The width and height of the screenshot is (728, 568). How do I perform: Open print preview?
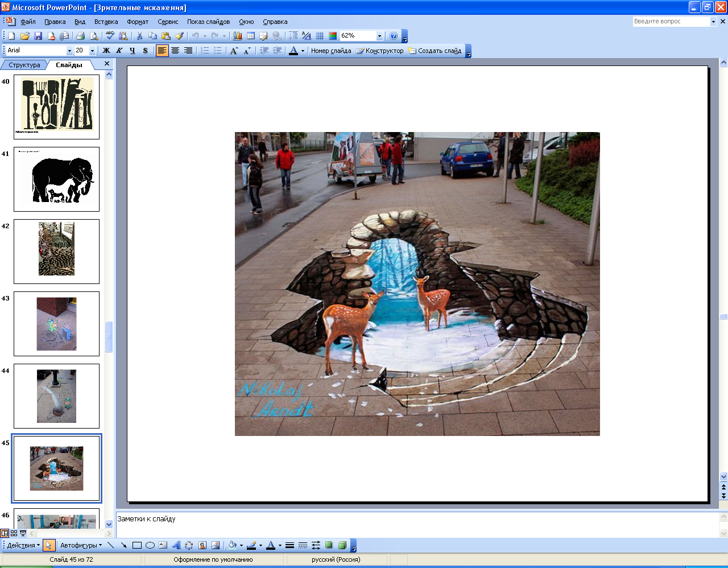(x=93, y=36)
